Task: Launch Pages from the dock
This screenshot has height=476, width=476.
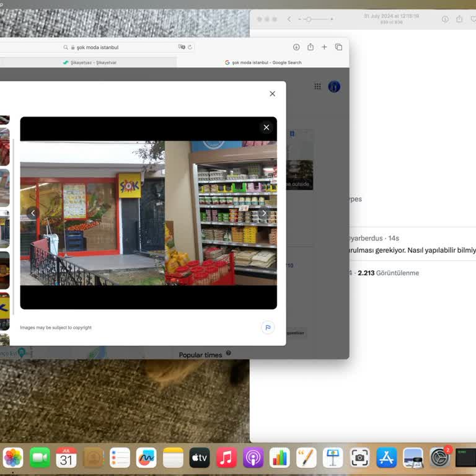Action: 306,458
